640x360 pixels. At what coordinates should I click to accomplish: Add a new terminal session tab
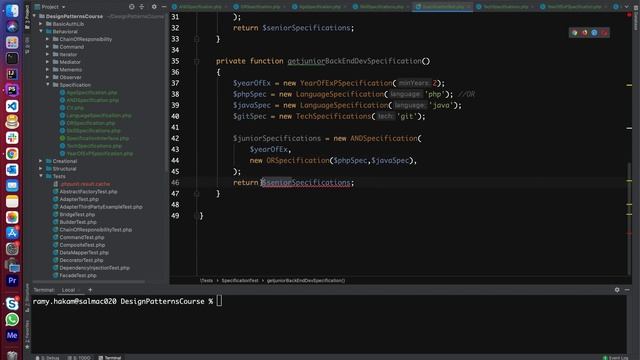pyautogui.click(x=90, y=290)
